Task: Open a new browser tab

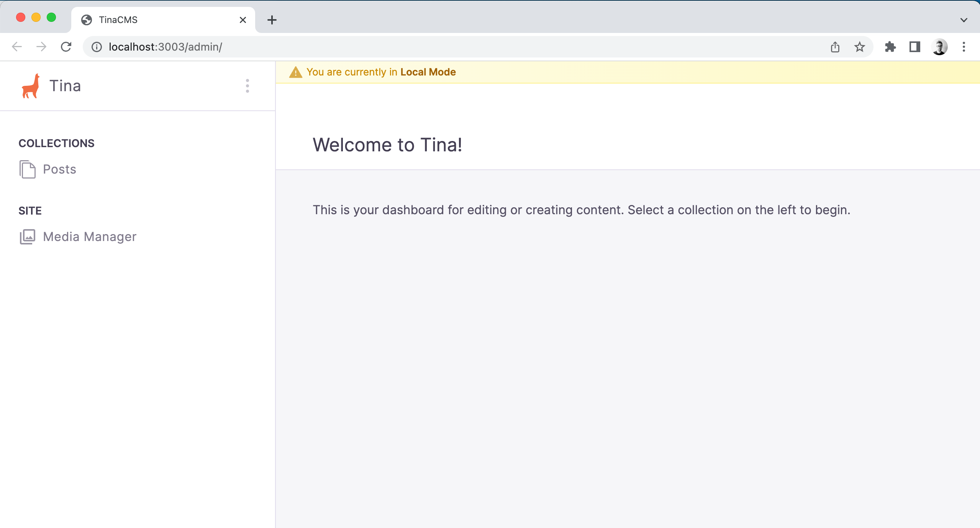Action: coord(272,20)
